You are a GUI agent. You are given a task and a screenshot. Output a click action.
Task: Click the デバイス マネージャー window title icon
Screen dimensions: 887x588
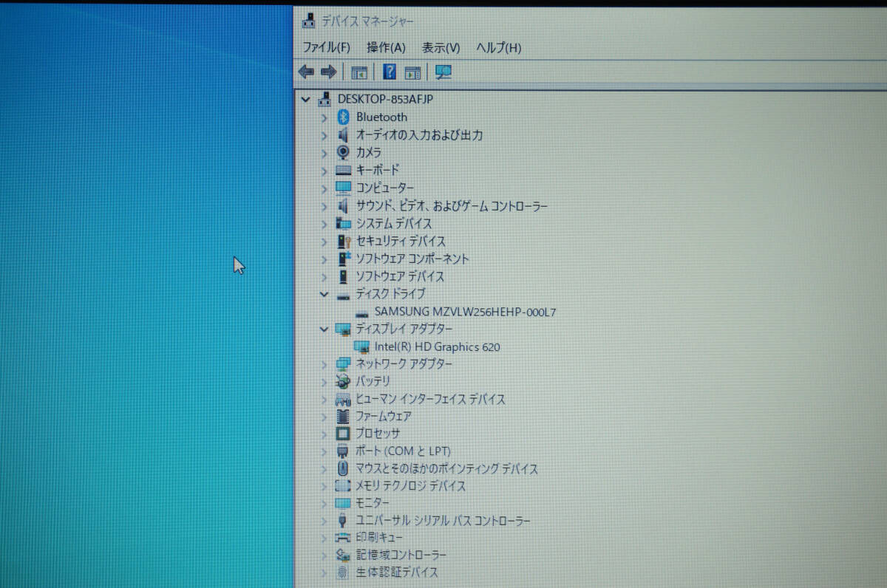click(x=309, y=21)
